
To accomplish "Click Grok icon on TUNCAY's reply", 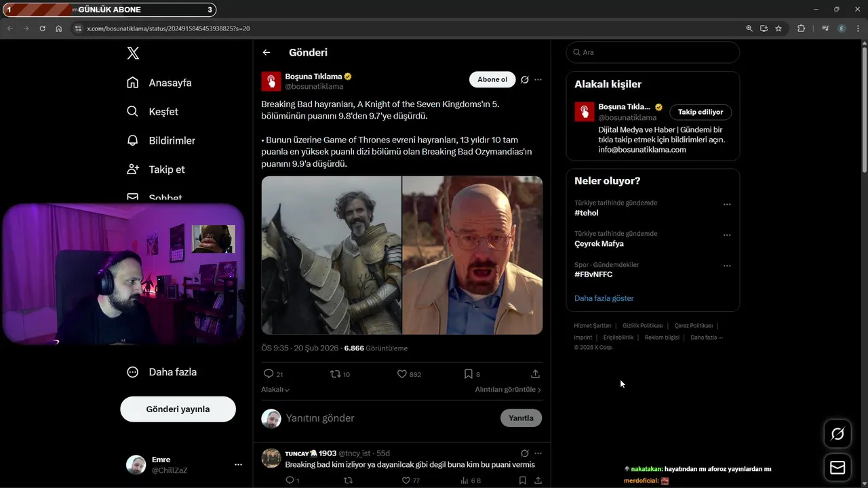I will click(x=525, y=453).
